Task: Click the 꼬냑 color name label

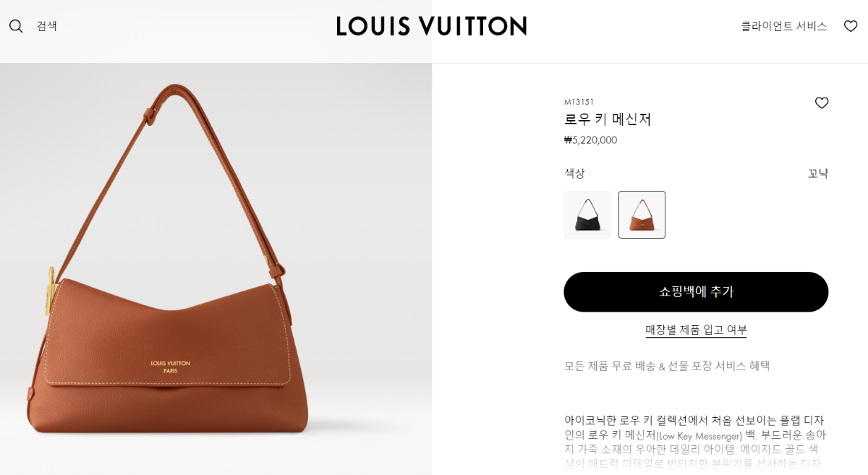Action: (818, 174)
